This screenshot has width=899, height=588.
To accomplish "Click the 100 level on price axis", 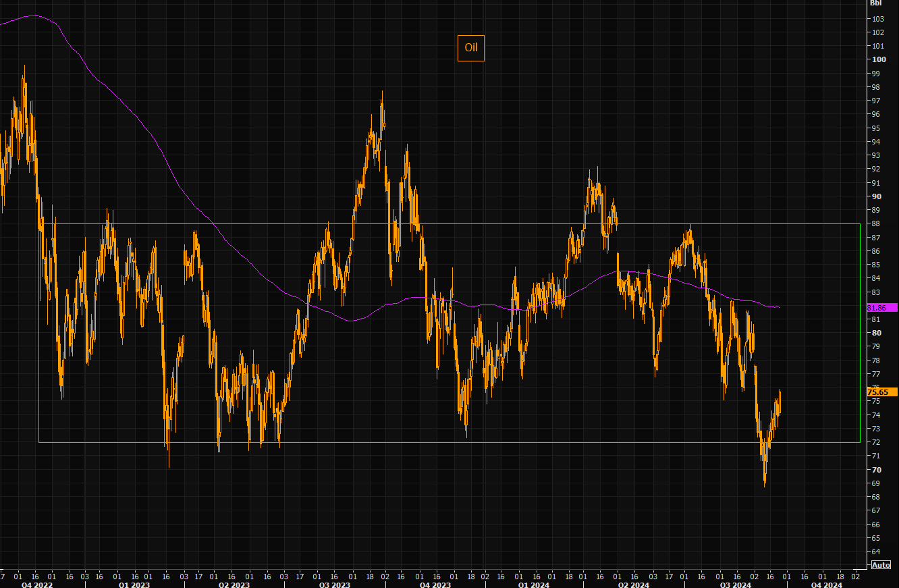I will coord(875,59).
